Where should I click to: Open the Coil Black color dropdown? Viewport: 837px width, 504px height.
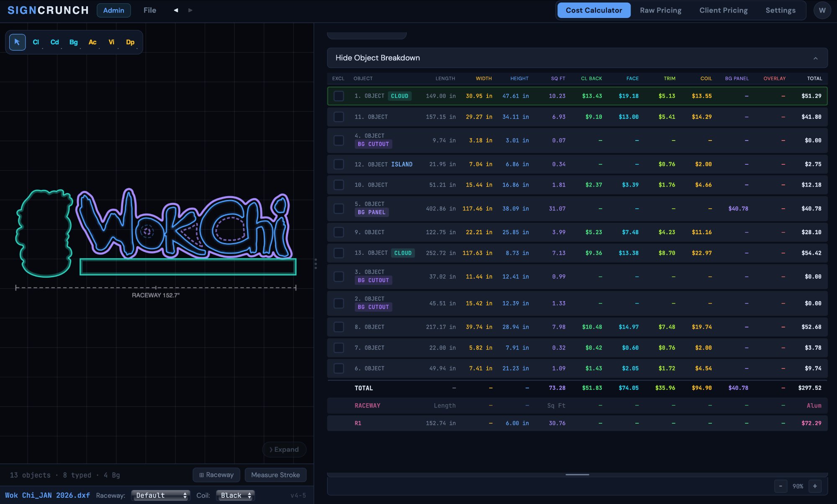[x=235, y=495]
